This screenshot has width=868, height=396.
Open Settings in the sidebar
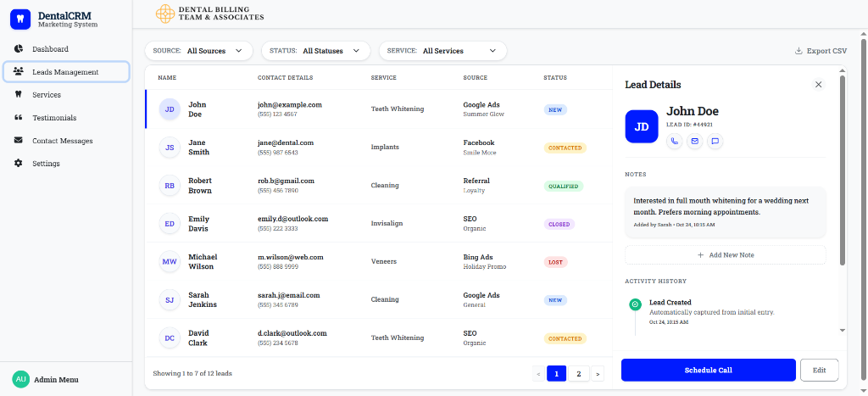click(x=66, y=164)
